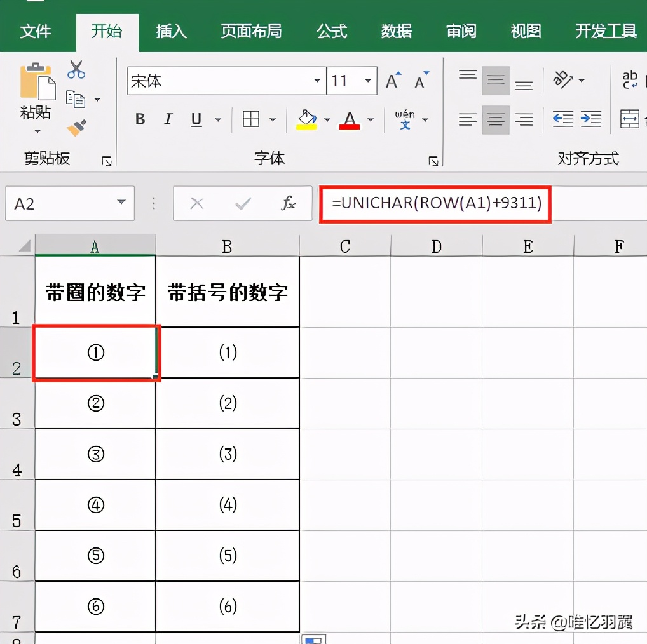Click the text orientation icon
Image resolution: width=647 pixels, height=644 pixels.
[563, 80]
